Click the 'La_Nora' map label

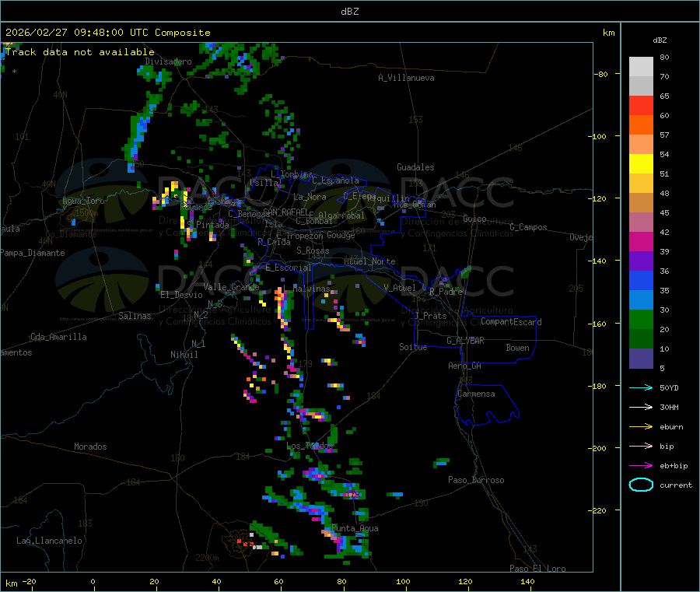(x=310, y=197)
